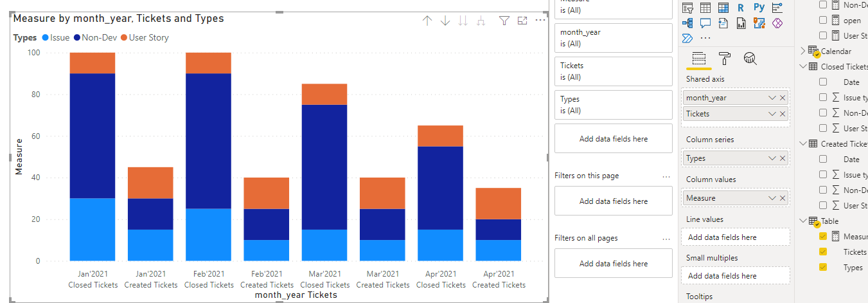This screenshot has width=868, height=303.
Task: Add a Smart narrative visual
Action: 723,24
